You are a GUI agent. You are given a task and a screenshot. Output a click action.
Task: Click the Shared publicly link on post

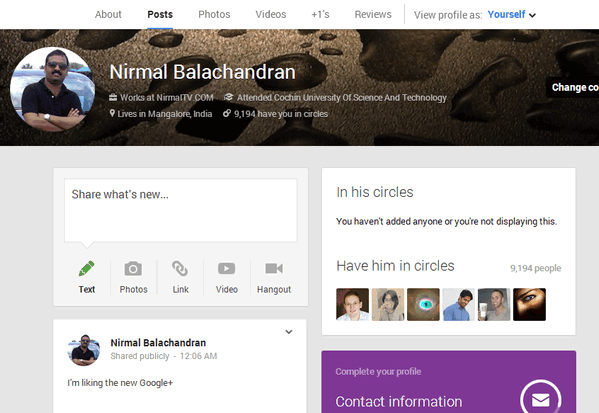pos(140,356)
